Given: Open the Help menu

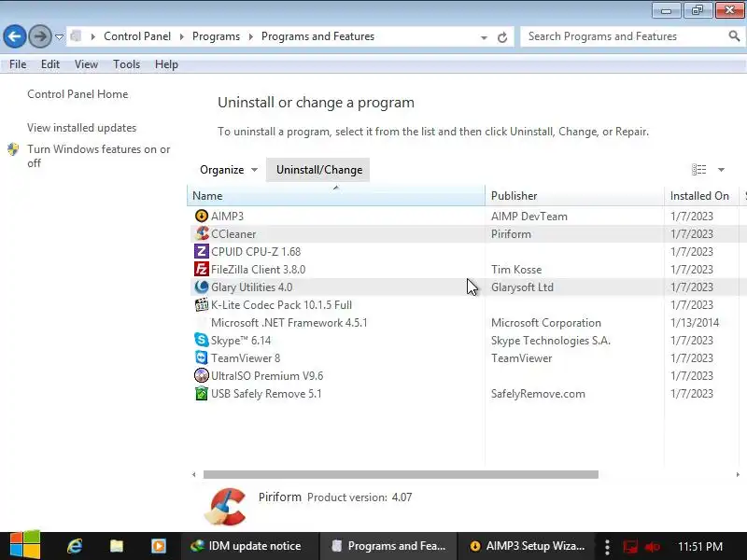Looking at the screenshot, I should tap(166, 64).
